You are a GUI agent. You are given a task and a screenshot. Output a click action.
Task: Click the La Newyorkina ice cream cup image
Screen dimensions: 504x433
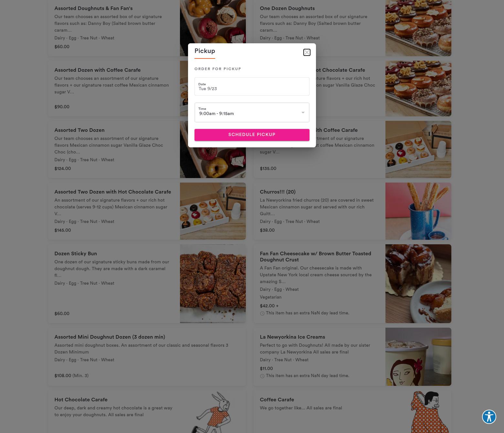(418, 357)
